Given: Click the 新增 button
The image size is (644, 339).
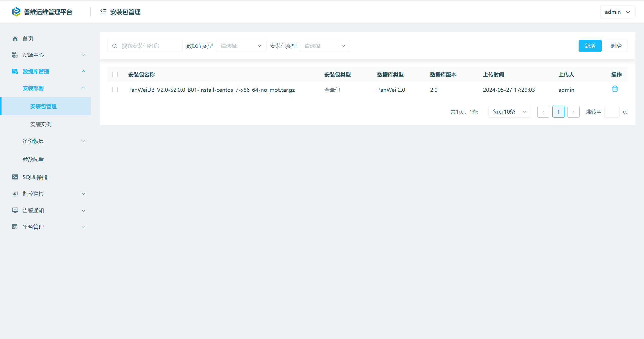Looking at the screenshot, I should 590,46.
